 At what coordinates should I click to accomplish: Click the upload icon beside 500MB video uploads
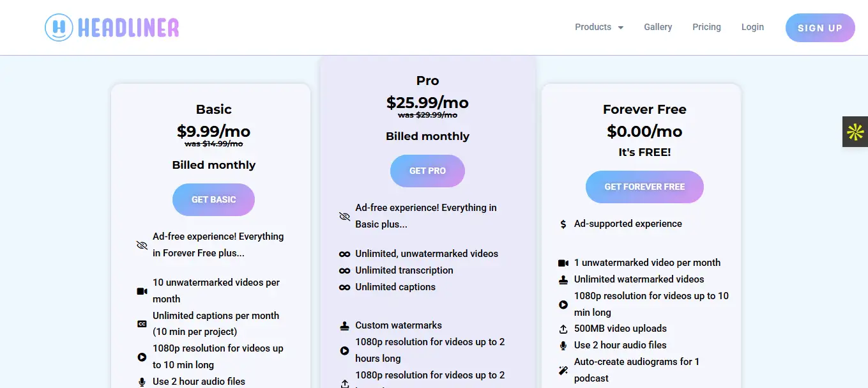pos(563,329)
